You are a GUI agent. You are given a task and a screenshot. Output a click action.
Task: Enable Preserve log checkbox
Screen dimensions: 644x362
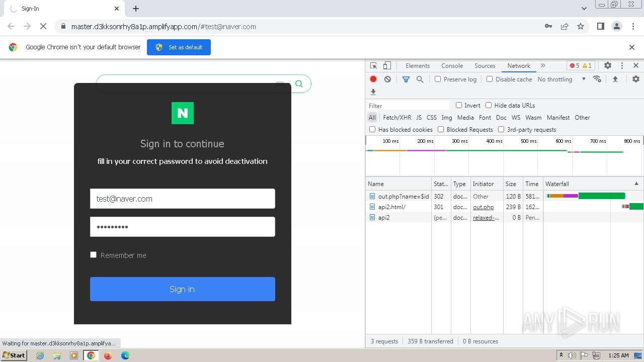pyautogui.click(x=438, y=79)
